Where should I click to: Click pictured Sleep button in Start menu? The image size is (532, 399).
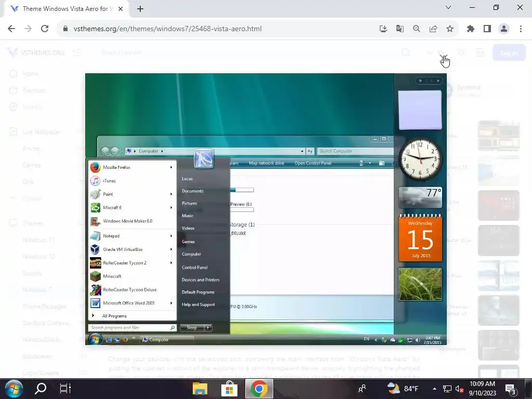[x=192, y=327]
